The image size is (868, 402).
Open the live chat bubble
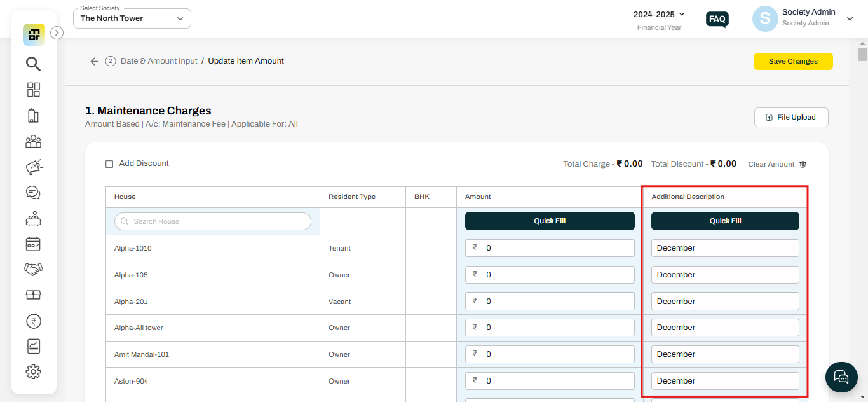coord(841,377)
